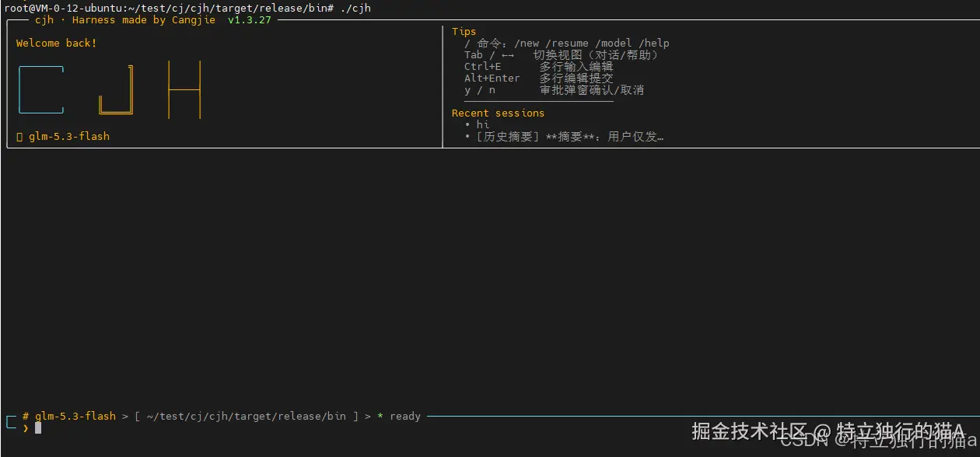Click the cyan letter C logo

[41, 90]
